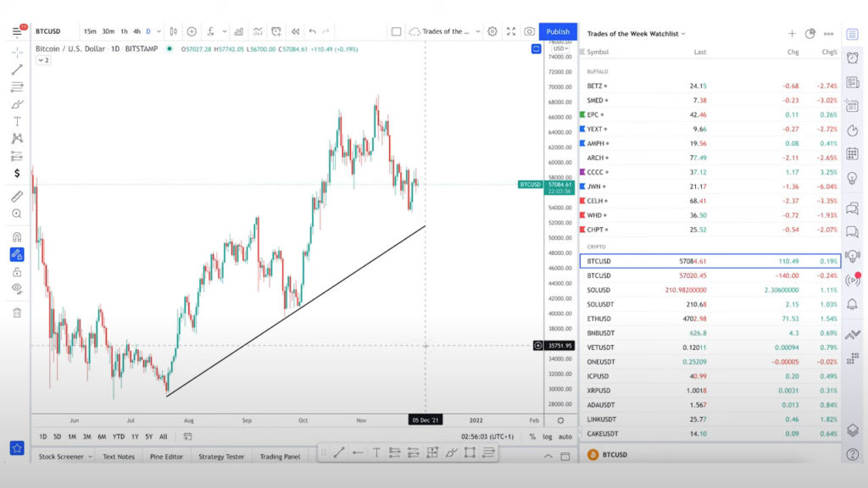Expand the indicator templates dropdown arrow
The height and width of the screenshot is (488, 868).
pyautogui.click(x=224, y=31)
